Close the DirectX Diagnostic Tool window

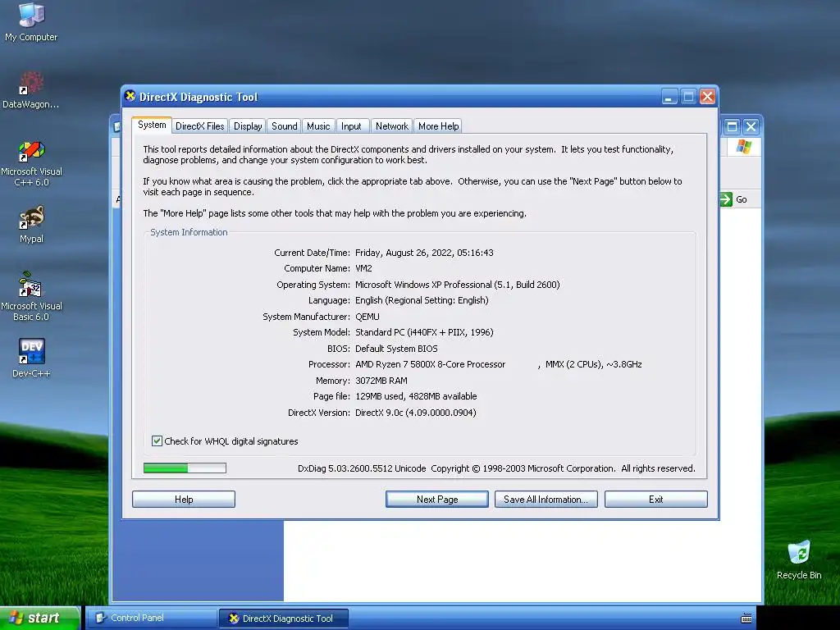coord(707,97)
